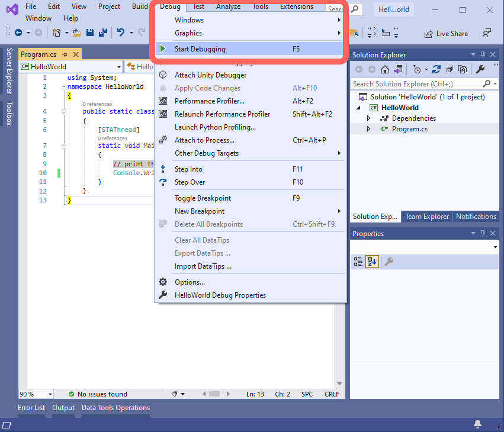Open the Error List tab
This screenshot has height=432, width=504.
click(31, 408)
